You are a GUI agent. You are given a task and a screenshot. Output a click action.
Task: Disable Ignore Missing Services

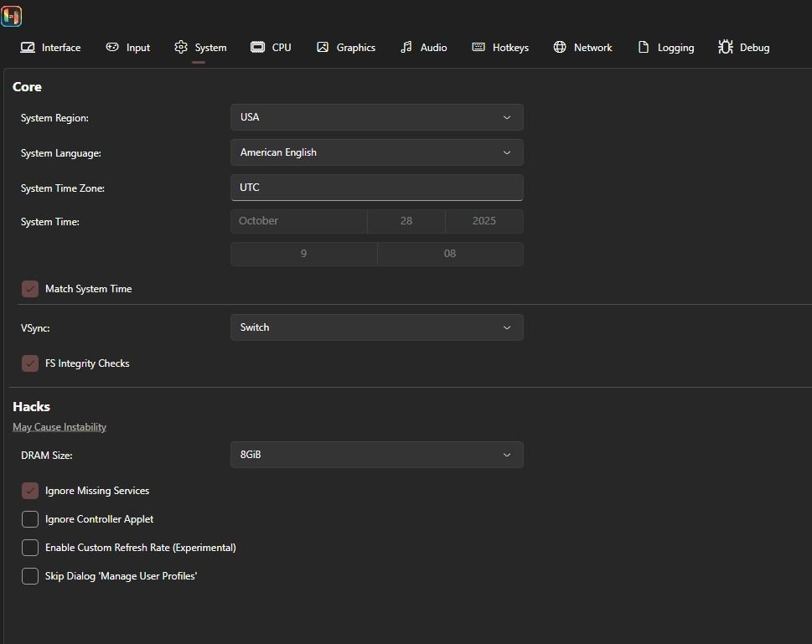click(x=30, y=491)
